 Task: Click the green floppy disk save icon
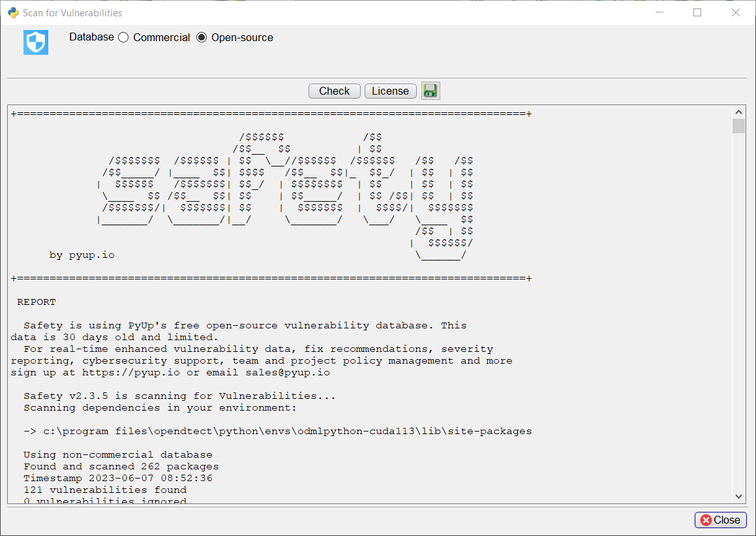tap(431, 91)
